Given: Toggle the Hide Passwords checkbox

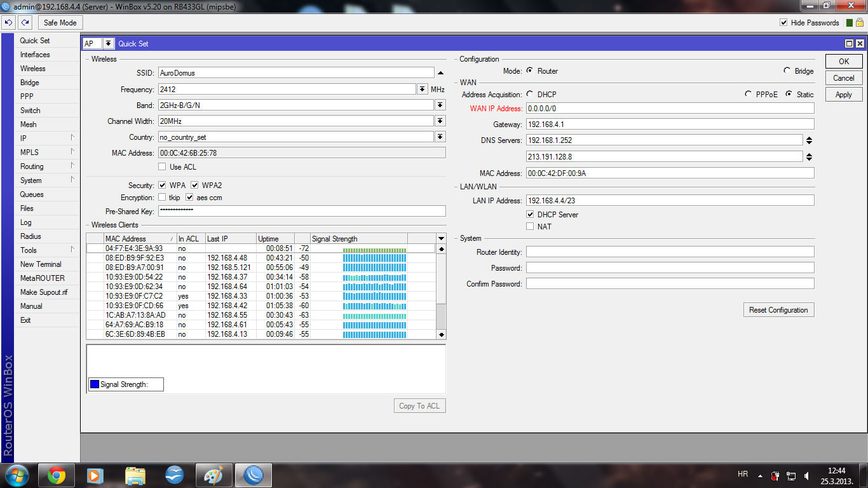Looking at the screenshot, I should click(x=783, y=23).
